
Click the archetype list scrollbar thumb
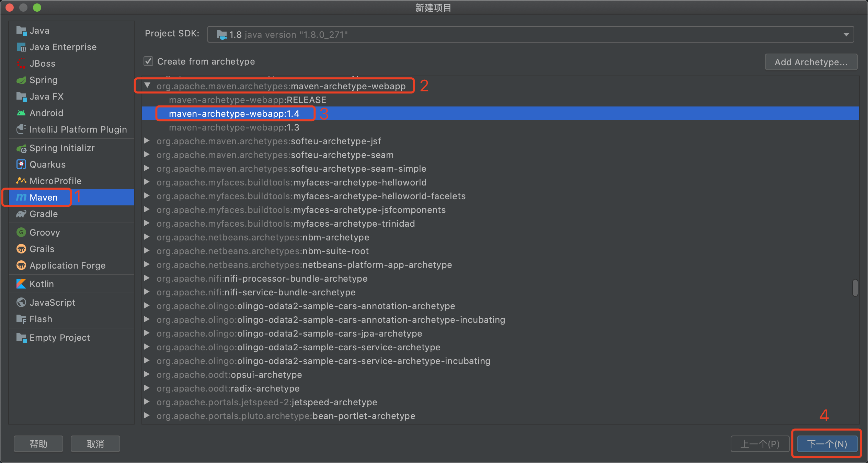[855, 288]
